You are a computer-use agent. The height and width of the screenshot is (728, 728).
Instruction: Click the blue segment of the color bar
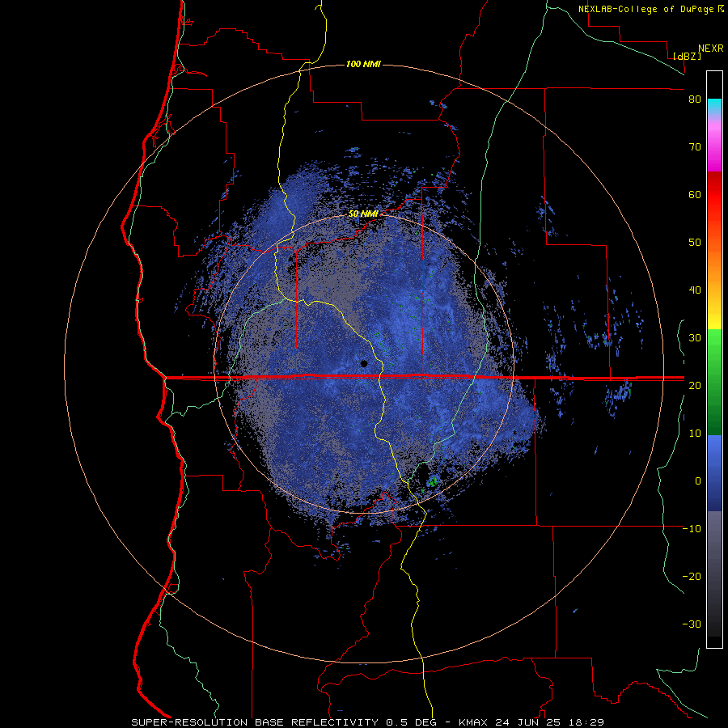pyautogui.click(x=714, y=472)
